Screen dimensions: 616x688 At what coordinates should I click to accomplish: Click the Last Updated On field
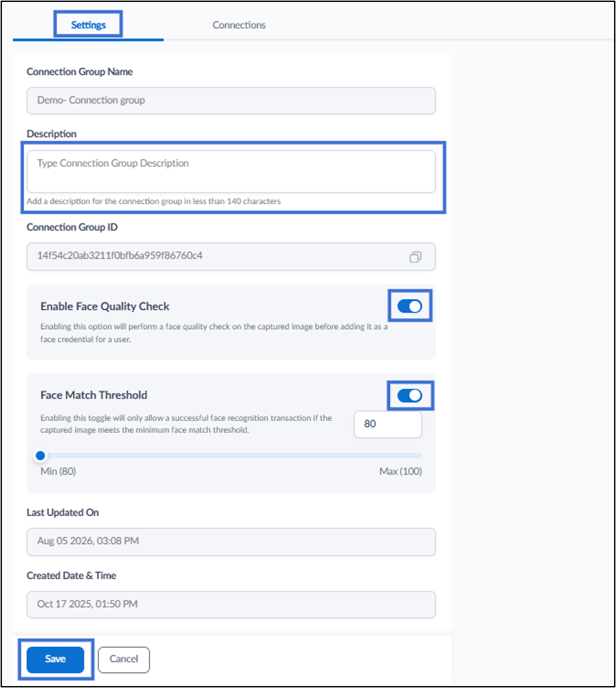(x=231, y=541)
